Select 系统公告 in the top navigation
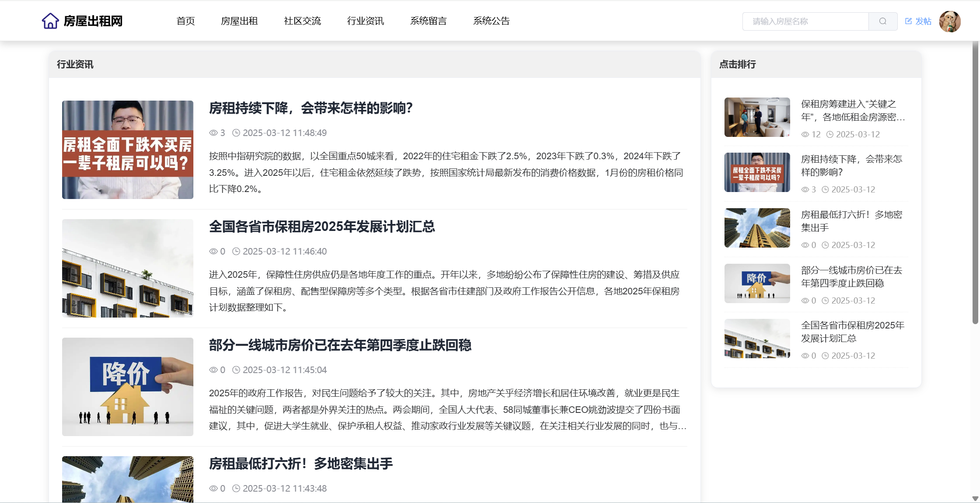The width and height of the screenshot is (980, 503). pyautogui.click(x=491, y=21)
